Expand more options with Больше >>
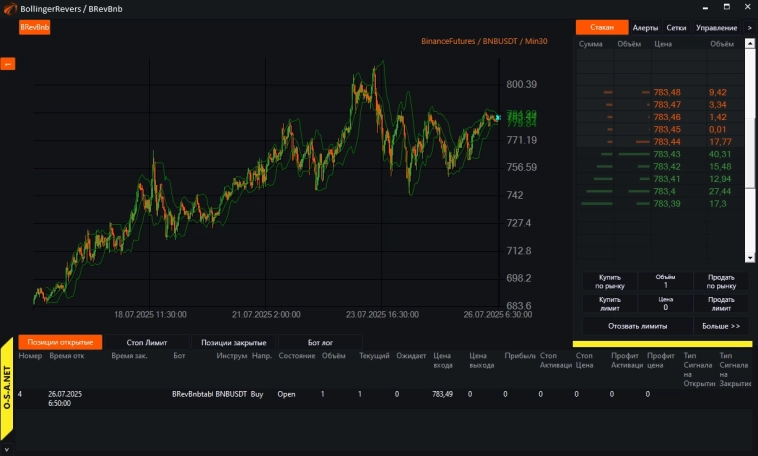758x456 pixels. [x=720, y=326]
